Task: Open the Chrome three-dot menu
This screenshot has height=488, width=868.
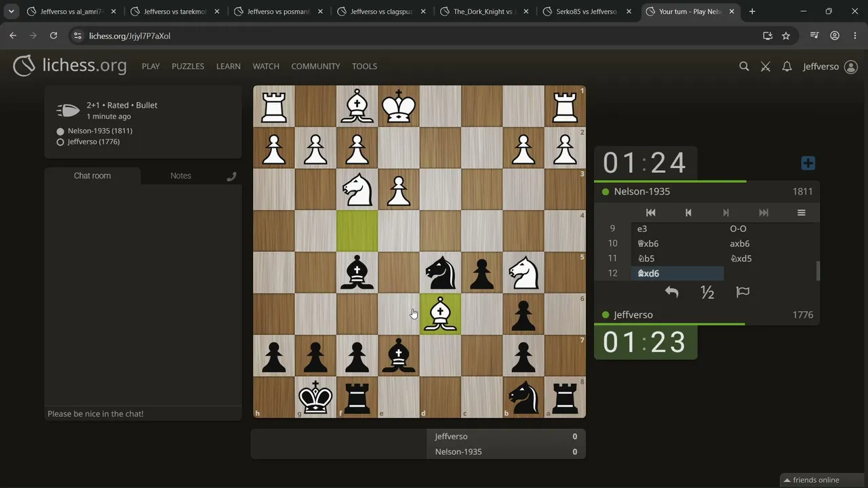Action: [854, 36]
